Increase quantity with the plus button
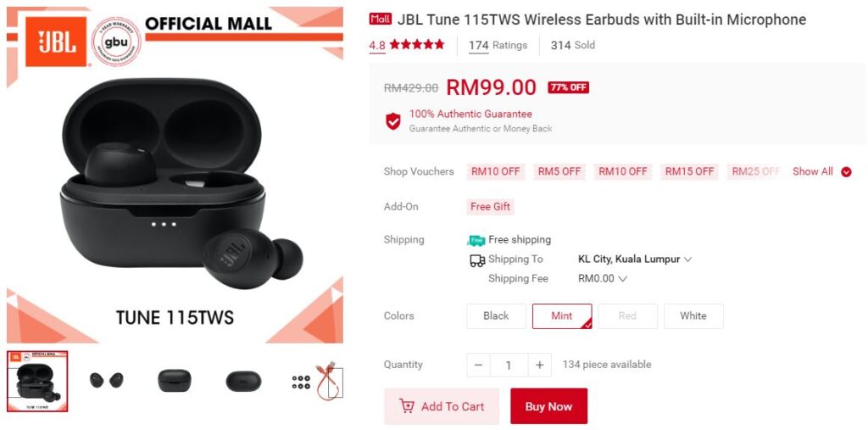Image resolution: width=868 pixels, height=430 pixels. (540, 365)
